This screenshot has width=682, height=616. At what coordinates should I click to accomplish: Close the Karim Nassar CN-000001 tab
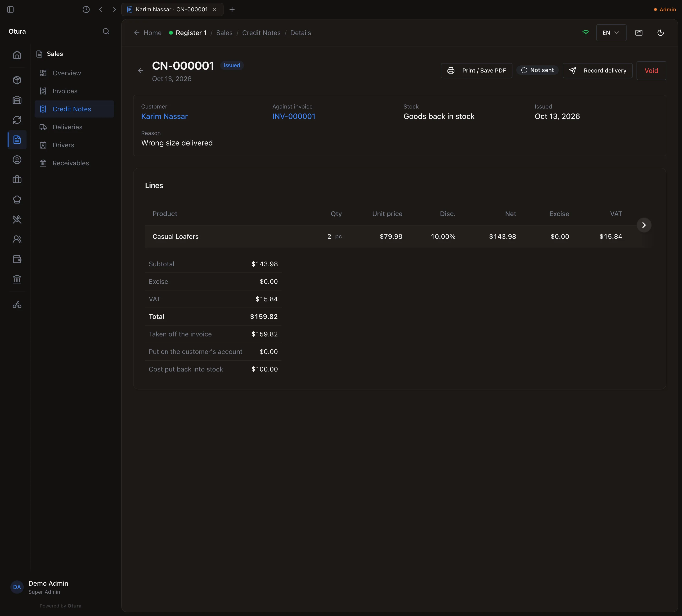(215, 9)
